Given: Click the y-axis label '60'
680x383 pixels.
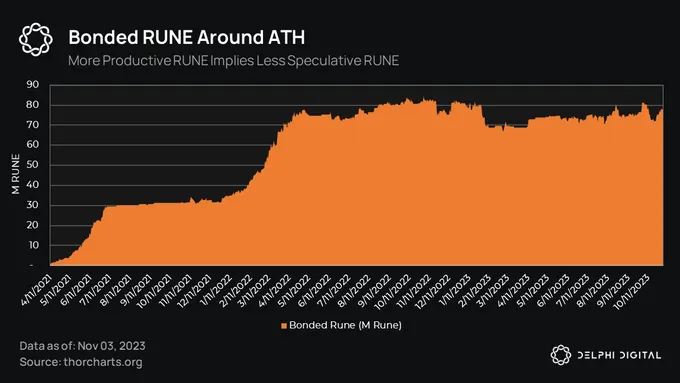Looking at the screenshot, I should (x=33, y=144).
